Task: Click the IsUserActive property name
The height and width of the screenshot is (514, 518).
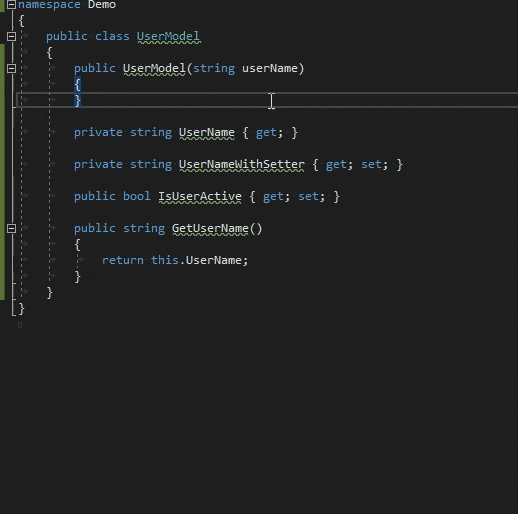Action: pyautogui.click(x=200, y=196)
